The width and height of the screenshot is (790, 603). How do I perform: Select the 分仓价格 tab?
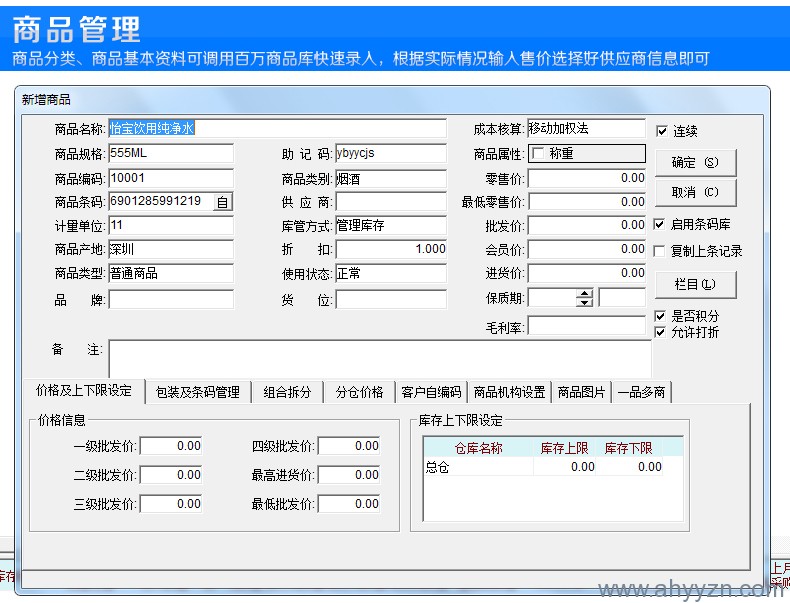pyautogui.click(x=359, y=392)
